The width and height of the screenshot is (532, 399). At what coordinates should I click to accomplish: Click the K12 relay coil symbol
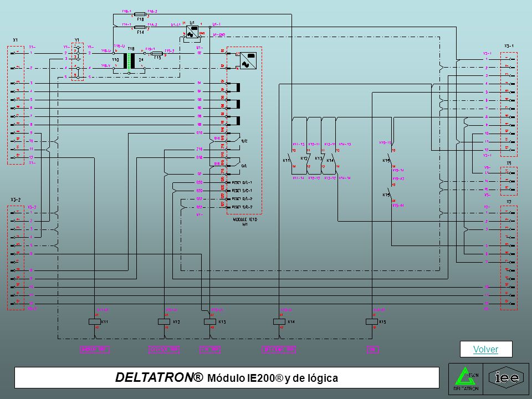[x=164, y=321]
